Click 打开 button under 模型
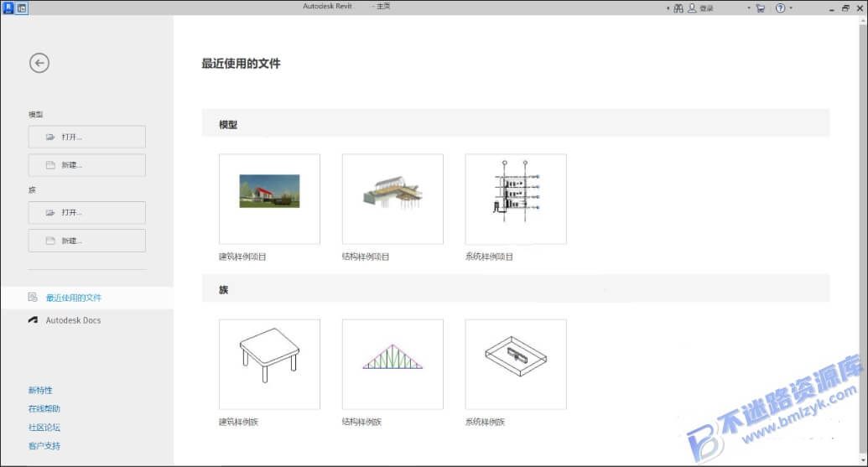868x467 pixels. 87,137
